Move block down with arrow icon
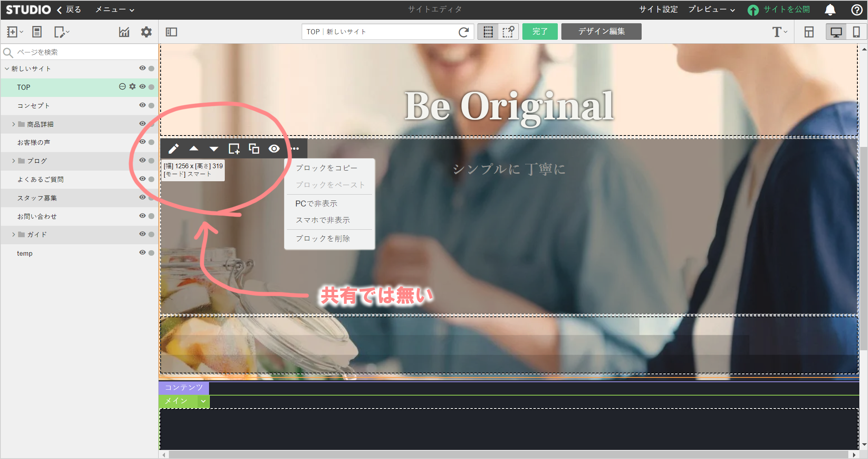 [214, 149]
